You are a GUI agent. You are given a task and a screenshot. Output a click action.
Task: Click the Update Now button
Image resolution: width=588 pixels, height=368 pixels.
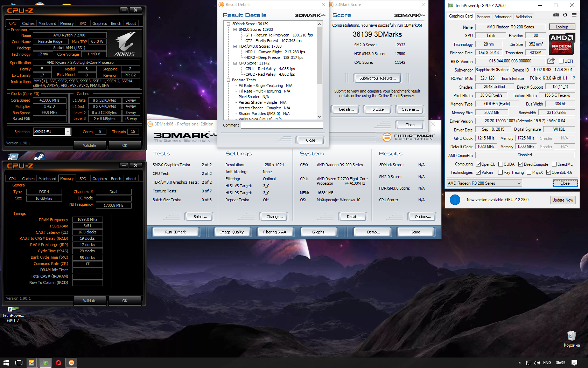click(x=562, y=200)
